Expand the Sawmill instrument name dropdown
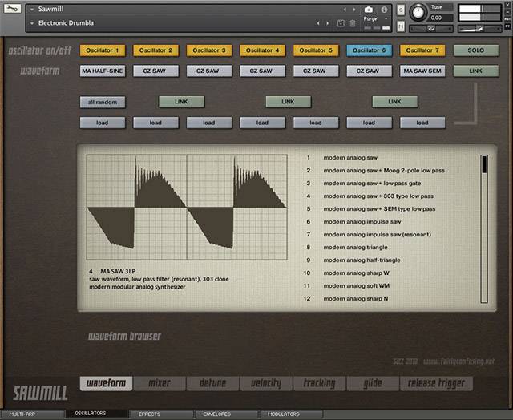513x420 pixels. click(x=32, y=9)
